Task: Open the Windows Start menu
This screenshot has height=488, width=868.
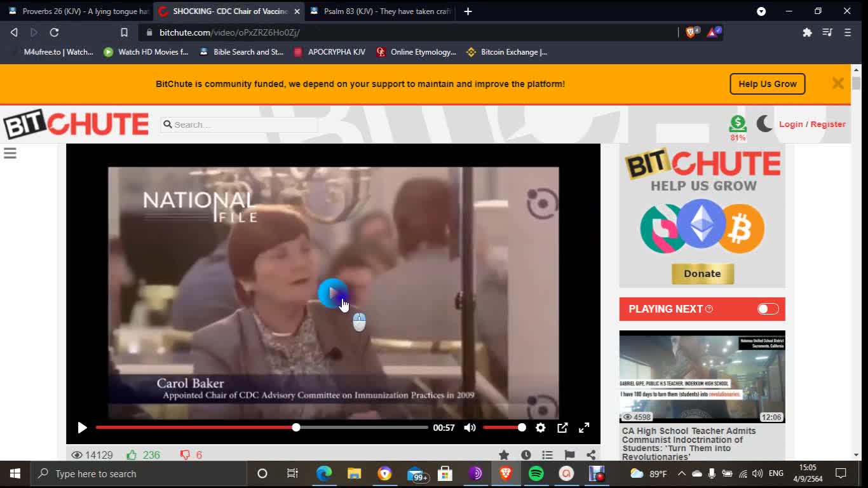Action: tap(15, 473)
